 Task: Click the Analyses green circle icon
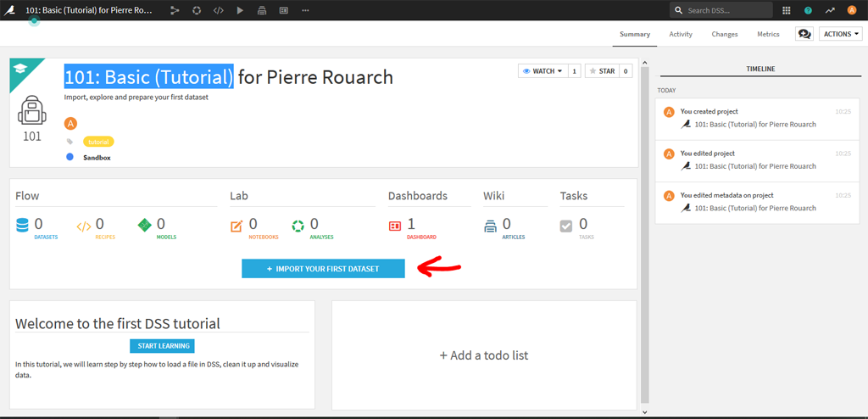pos(298,226)
